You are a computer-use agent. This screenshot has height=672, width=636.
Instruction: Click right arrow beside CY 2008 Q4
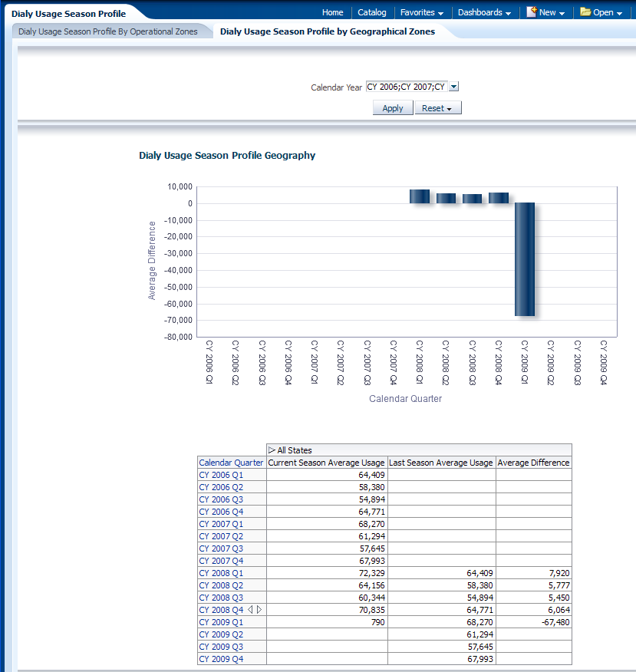pyautogui.click(x=259, y=609)
